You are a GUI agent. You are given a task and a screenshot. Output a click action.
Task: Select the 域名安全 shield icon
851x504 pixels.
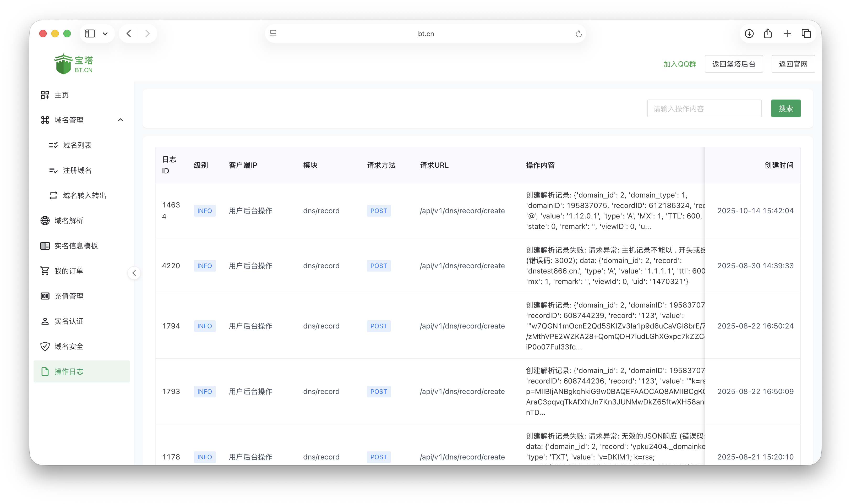coord(45,346)
